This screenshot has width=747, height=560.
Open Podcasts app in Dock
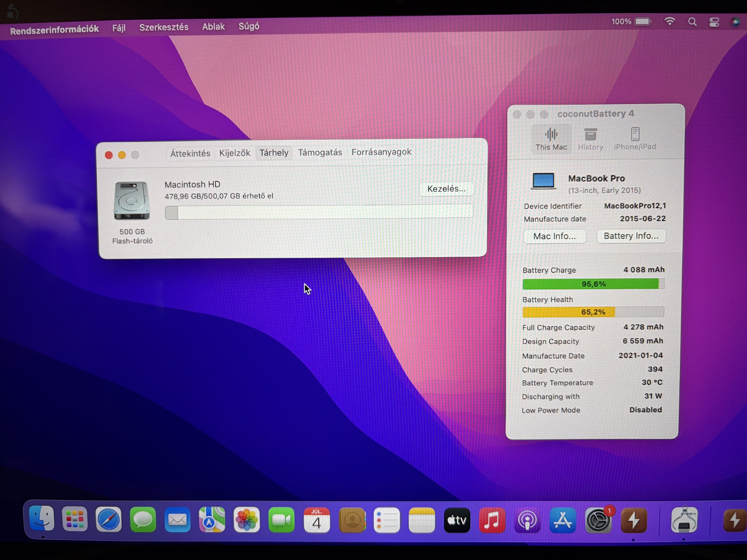point(527,520)
